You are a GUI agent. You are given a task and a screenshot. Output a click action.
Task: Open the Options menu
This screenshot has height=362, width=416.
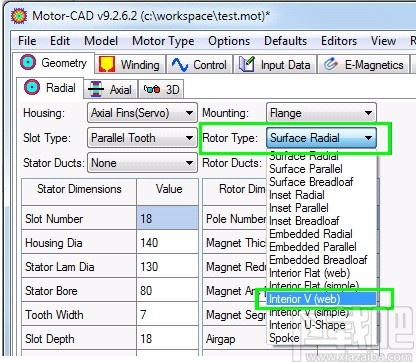(229, 41)
